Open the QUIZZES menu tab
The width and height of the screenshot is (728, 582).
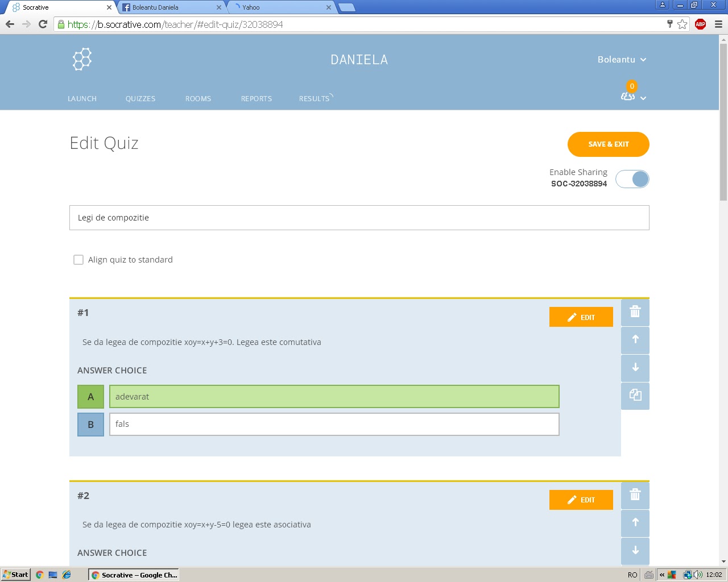pos(140,98)
